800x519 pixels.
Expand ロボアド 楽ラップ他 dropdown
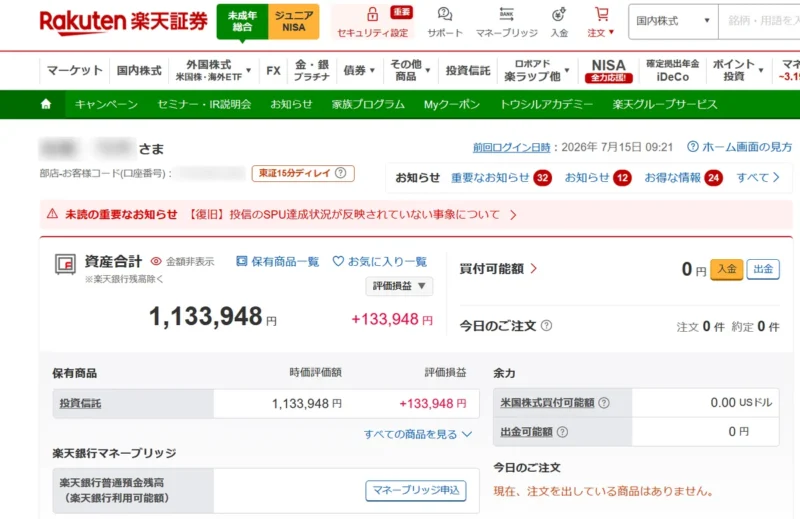pyautogui.click(x=536, y=70)
